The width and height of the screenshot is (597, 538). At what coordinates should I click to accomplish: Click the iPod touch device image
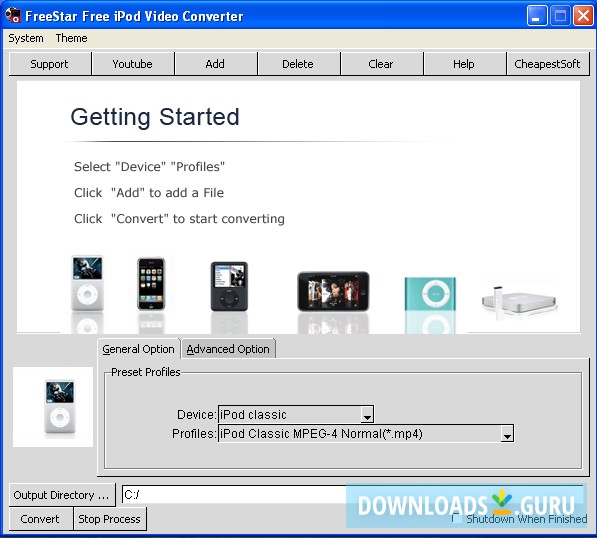(333, 291)
